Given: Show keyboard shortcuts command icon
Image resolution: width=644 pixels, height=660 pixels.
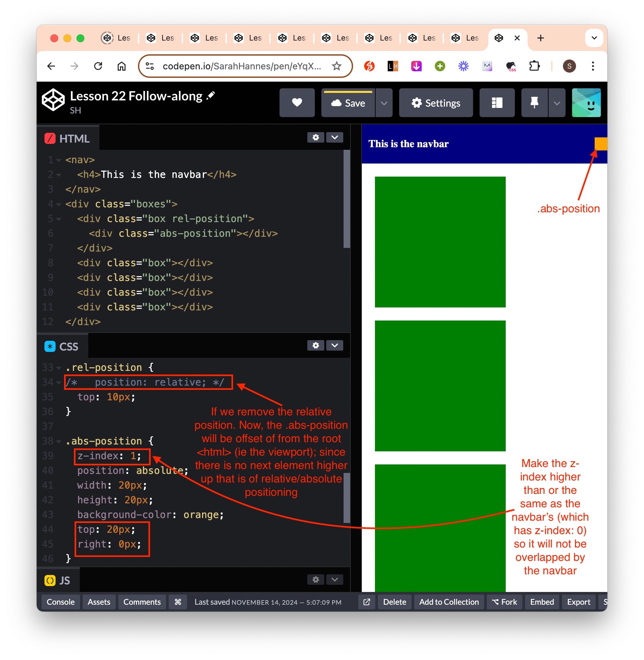Looking at the screenshot, I should coord(178,601).
